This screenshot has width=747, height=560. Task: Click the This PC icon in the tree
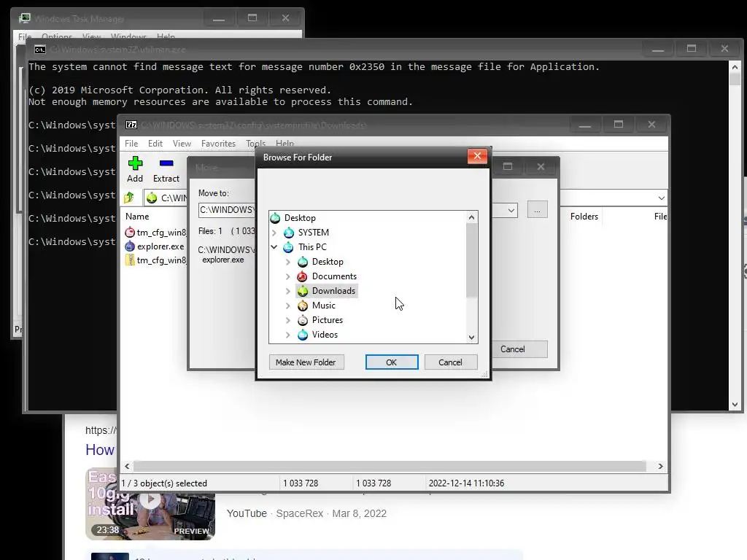coord(288,247)
